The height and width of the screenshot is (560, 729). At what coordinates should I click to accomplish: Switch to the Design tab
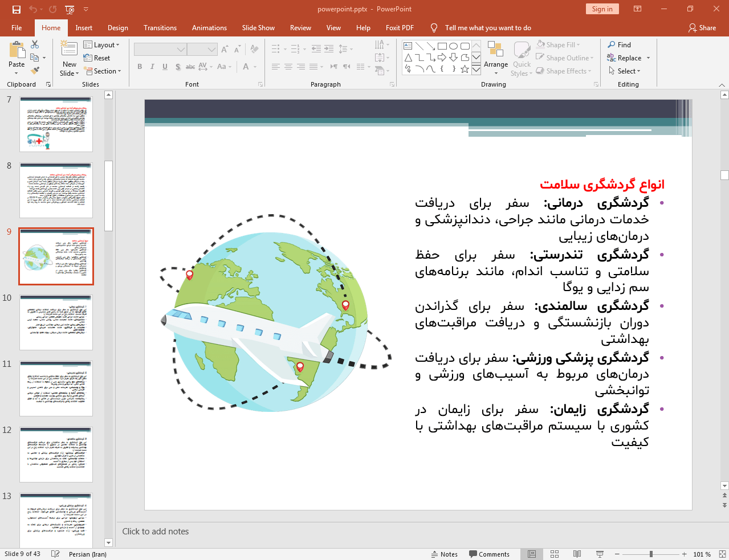pos(118,27)
